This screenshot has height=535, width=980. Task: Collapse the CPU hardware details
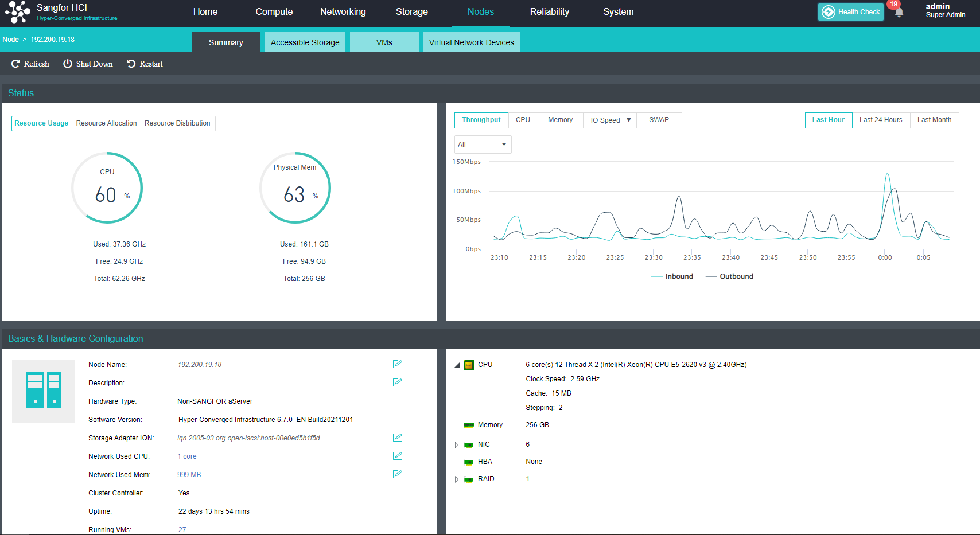click(457, 365)
